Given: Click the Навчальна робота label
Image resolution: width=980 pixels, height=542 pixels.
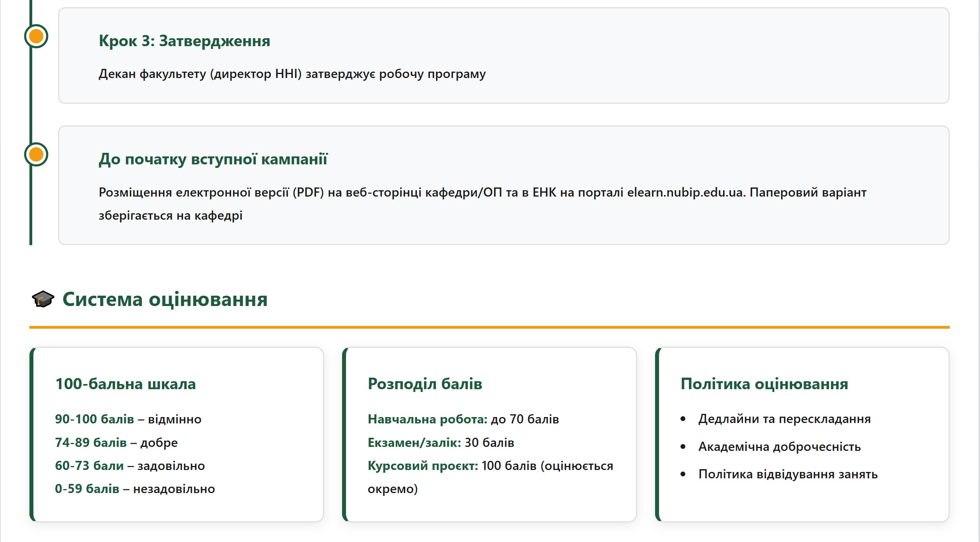Looking at the screenshot, I should (427, 419).
